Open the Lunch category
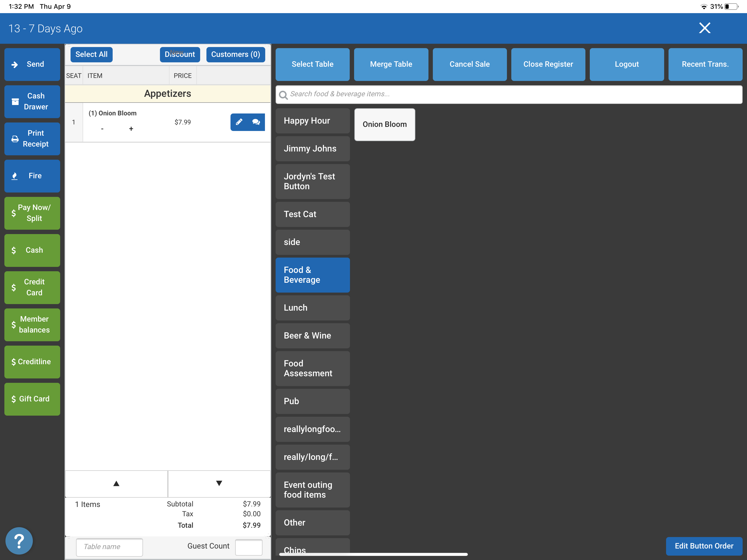747x560 pixels. [x=312, y=308]
